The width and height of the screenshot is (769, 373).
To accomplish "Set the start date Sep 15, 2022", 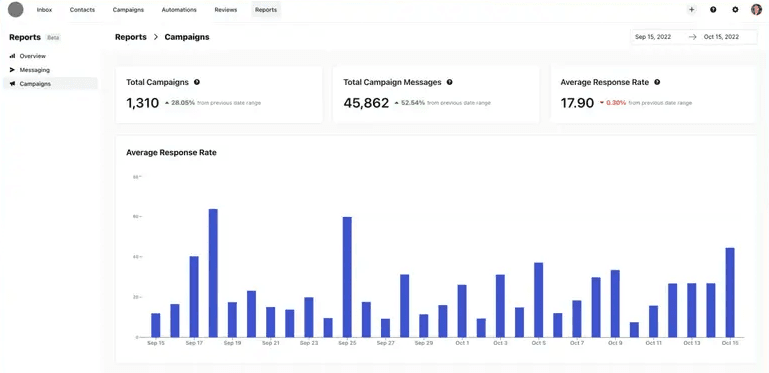I will point(653,37).
